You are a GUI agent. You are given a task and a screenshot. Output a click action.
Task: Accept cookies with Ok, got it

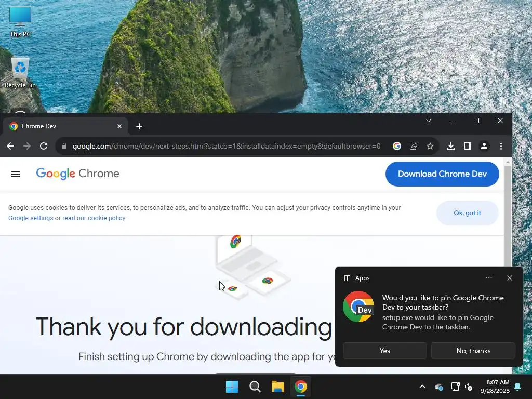click(467, 213)
